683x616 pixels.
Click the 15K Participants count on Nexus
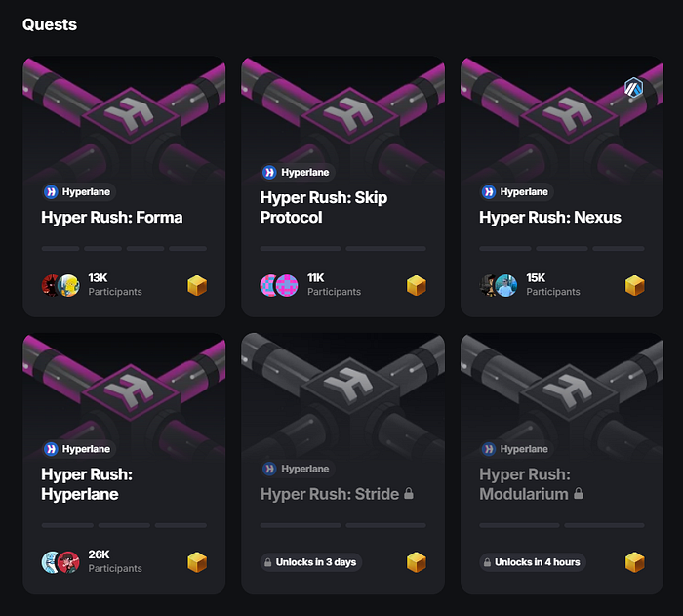[553, 285]
